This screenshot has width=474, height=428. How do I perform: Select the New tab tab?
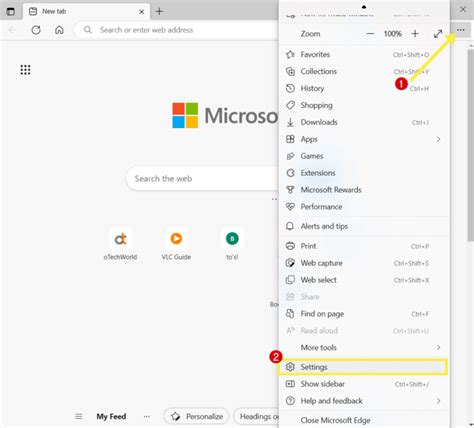point(86,12)
